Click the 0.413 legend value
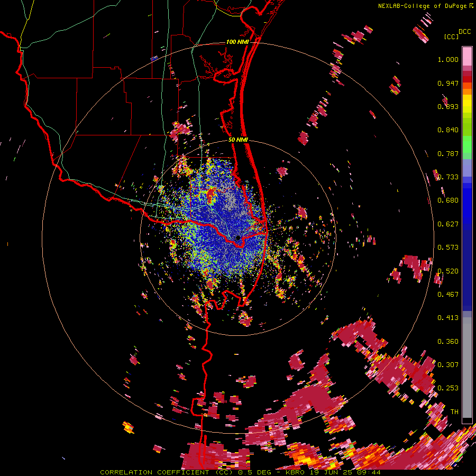Screen dimensions: 476x476 click(448, 318)
